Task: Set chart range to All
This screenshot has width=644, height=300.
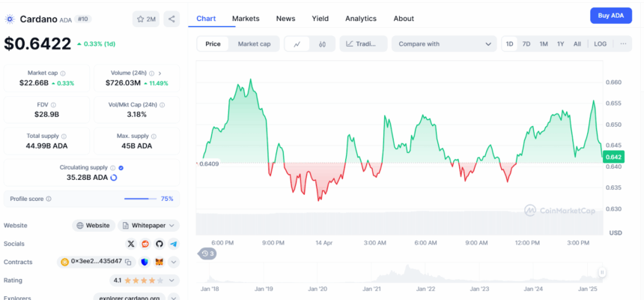Action: [x=577, y=44]
